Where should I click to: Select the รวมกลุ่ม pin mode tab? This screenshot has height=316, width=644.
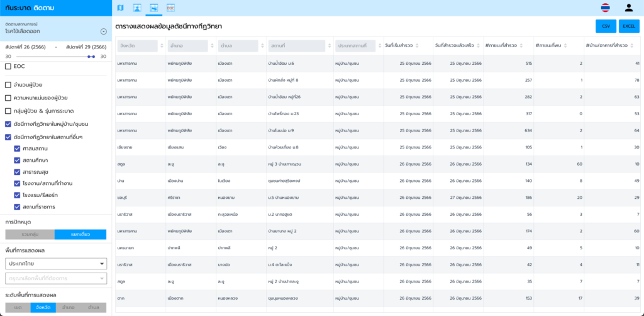30,234
